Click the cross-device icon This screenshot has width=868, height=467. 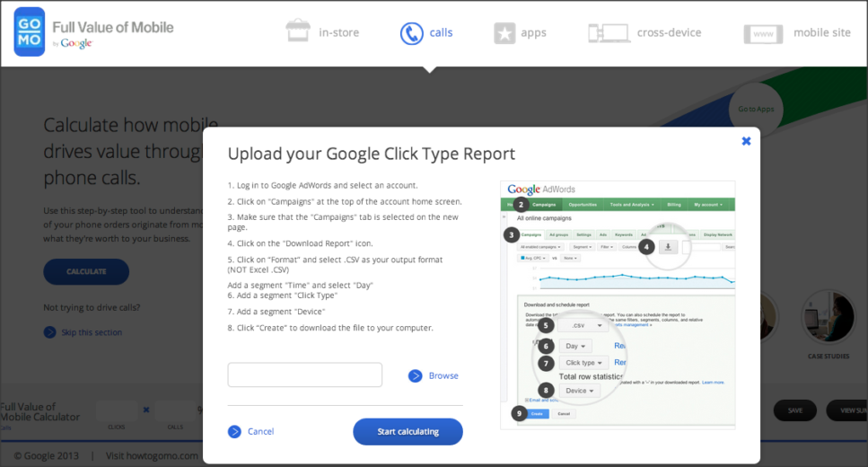(609, 33)
